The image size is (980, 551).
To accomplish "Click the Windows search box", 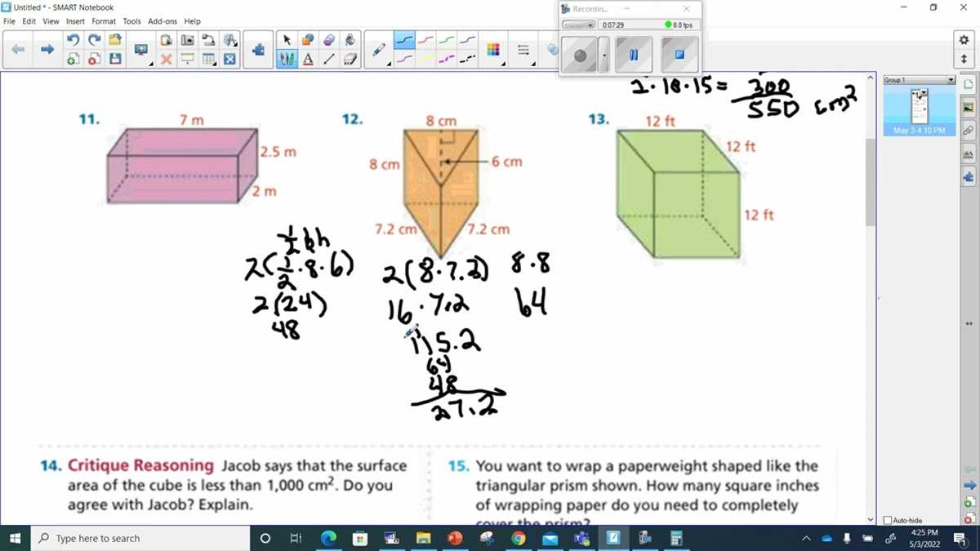I will (x=140, y=538).
